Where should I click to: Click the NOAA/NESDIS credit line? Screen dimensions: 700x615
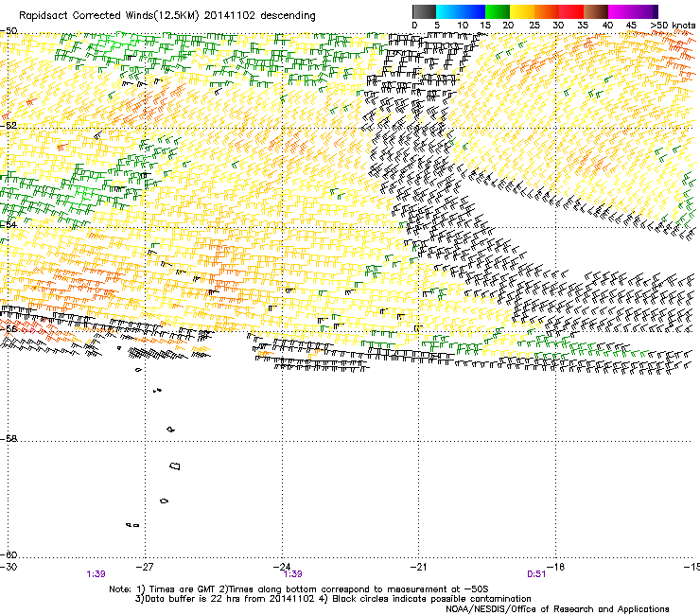click(x=557, y=608)
